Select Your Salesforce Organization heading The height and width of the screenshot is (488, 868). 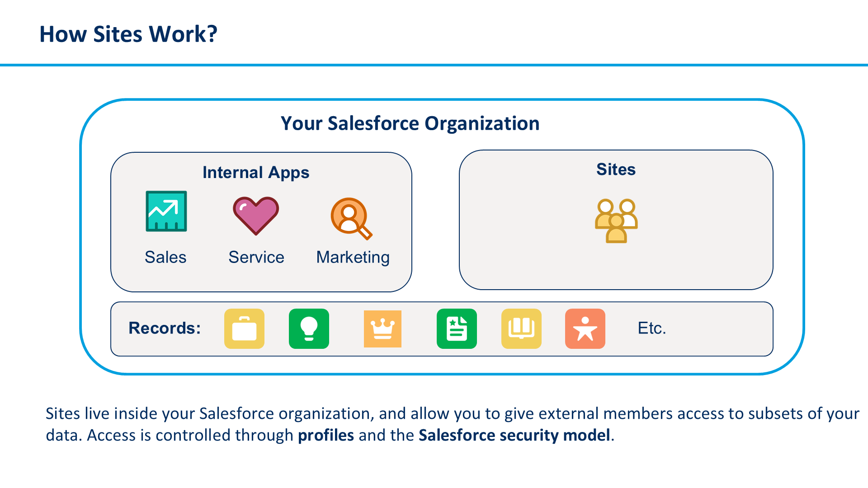pos(410,123)
